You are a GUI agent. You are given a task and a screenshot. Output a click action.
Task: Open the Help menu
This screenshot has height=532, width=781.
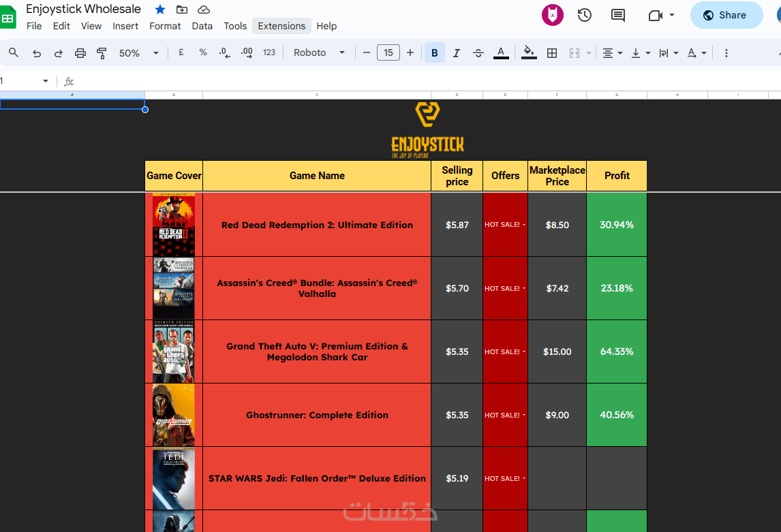[326, 26]
